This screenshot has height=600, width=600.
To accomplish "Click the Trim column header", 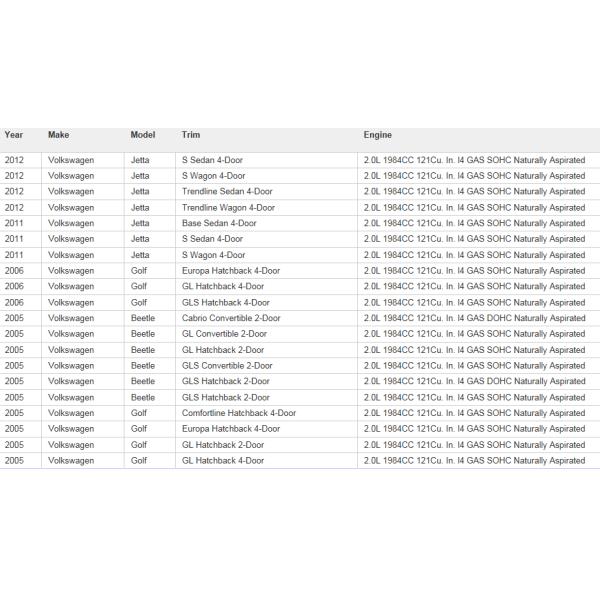I will coord(190,135).
